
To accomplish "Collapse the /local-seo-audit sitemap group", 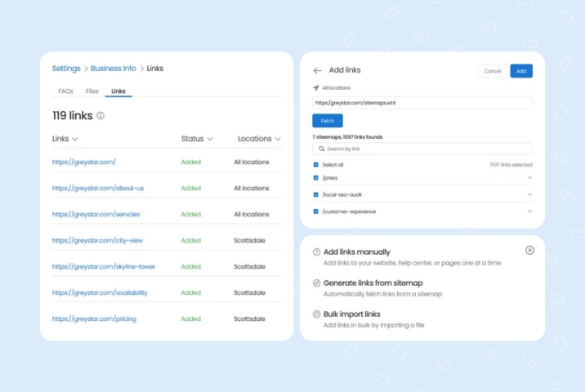I will (529, 194).
